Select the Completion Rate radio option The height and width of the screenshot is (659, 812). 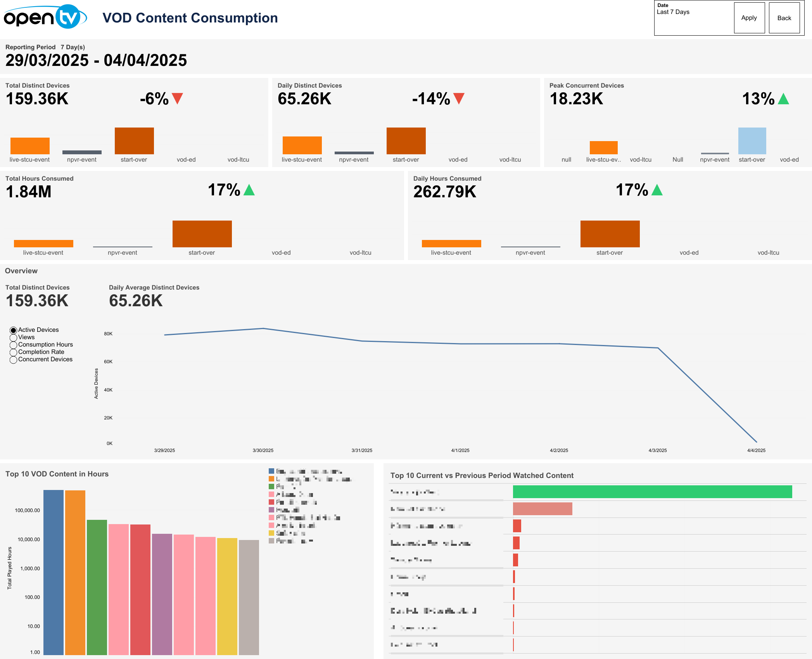click(14, 352)
